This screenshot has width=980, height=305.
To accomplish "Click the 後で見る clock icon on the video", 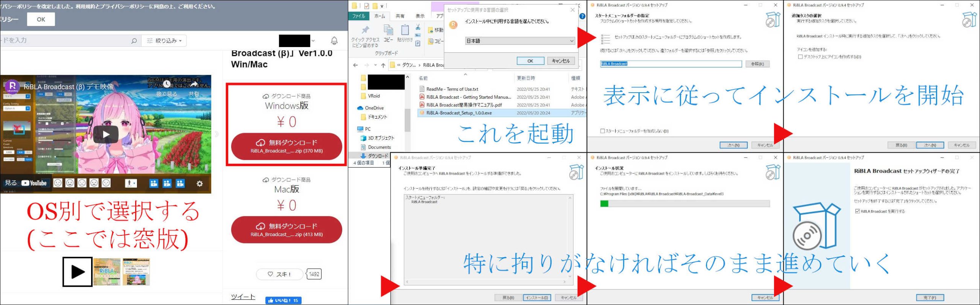I will click(x=167, y=84).
